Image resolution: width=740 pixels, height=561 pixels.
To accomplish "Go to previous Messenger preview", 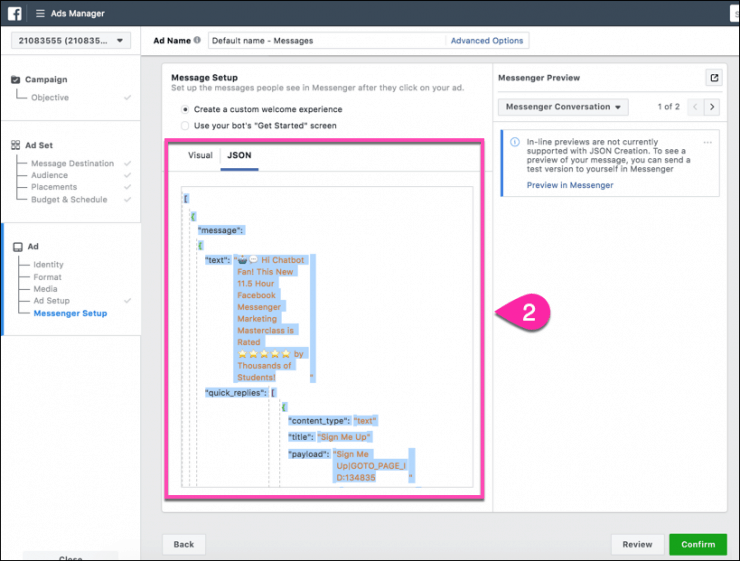I will click(695, 107).
